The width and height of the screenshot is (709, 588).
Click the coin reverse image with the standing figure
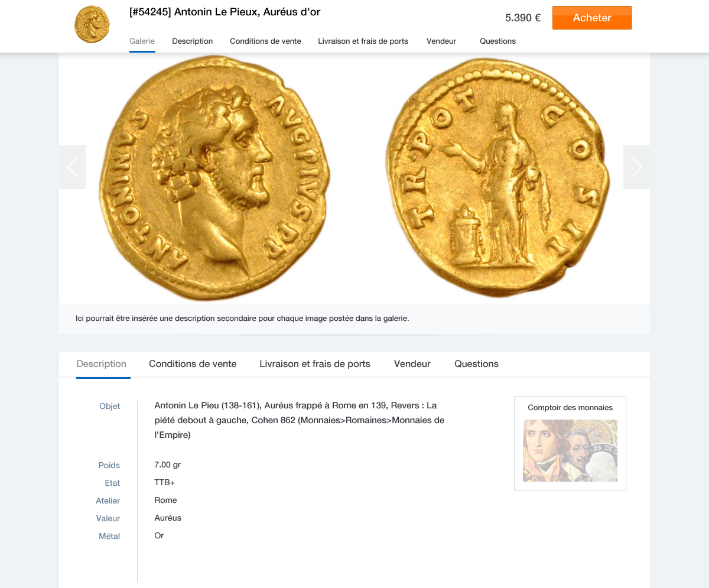coord(497,177)
